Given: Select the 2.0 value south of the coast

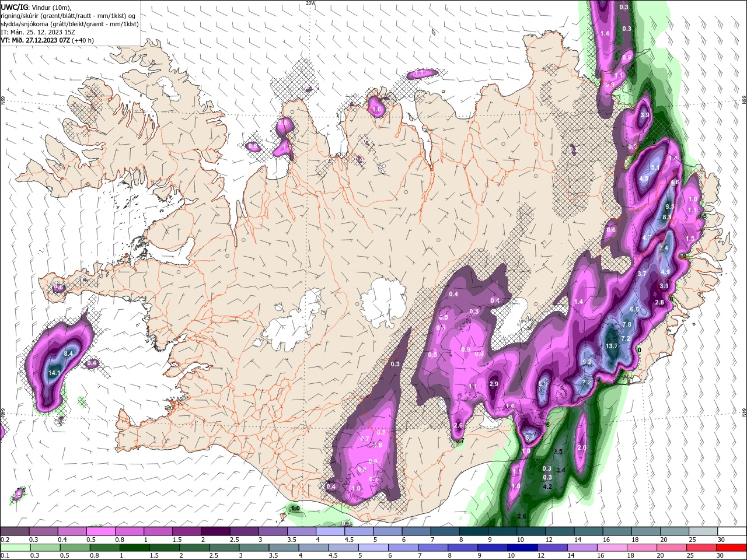Looking at the screenshot, I should 582,447.
